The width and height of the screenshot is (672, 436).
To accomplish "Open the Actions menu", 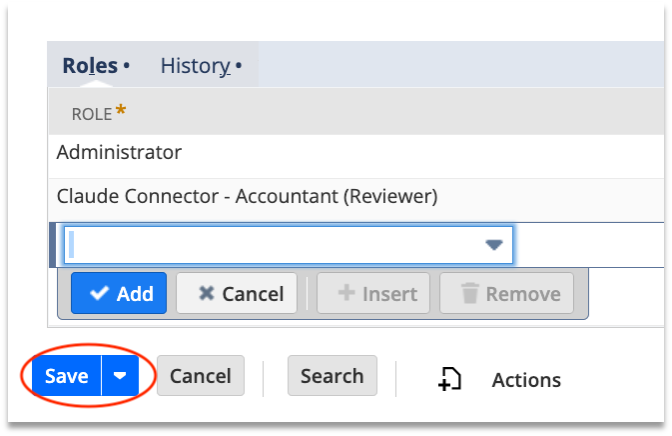I will (526, 380).
